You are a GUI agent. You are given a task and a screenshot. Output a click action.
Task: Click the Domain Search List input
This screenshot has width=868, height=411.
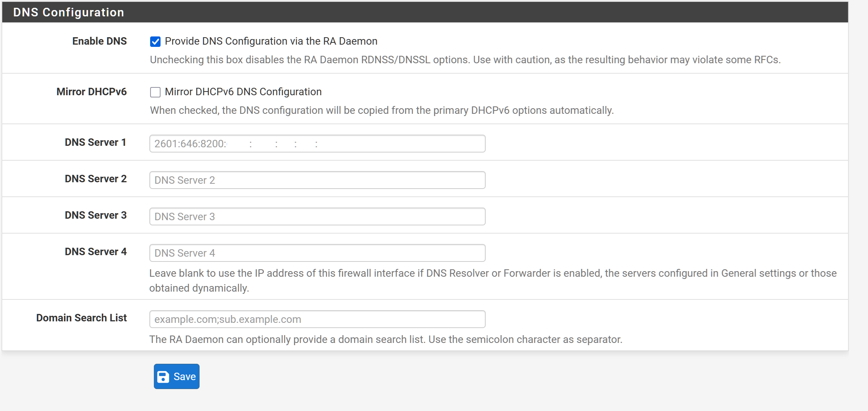317,319
